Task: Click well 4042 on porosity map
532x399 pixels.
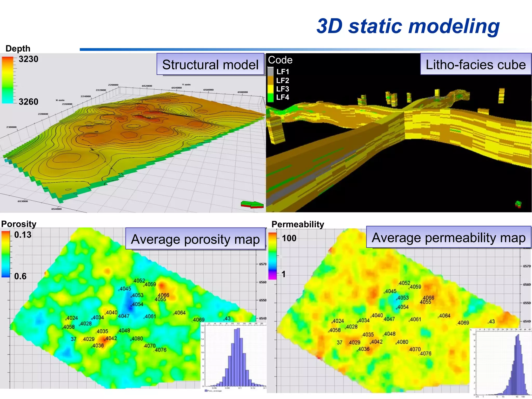Action: [x=111, y=338]
